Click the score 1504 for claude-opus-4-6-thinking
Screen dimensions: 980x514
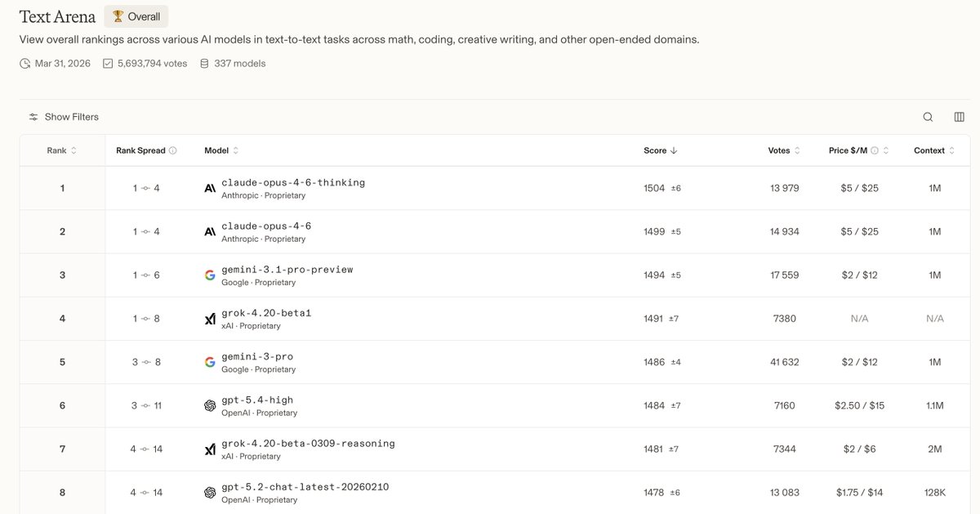[654, 188]
